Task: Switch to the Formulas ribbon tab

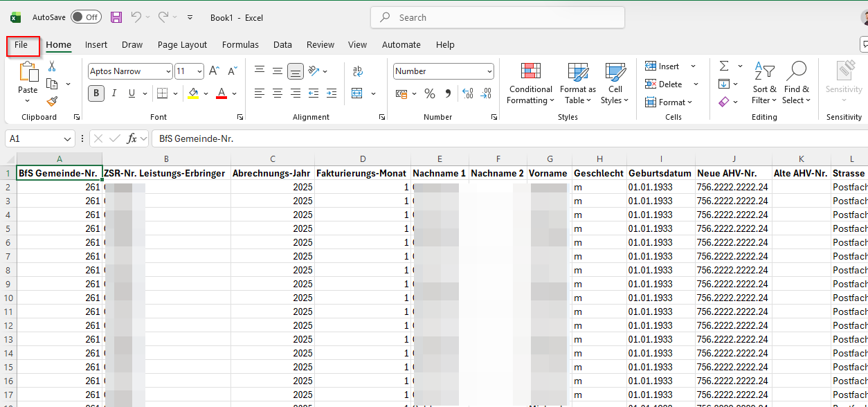Action: [240, 45]
